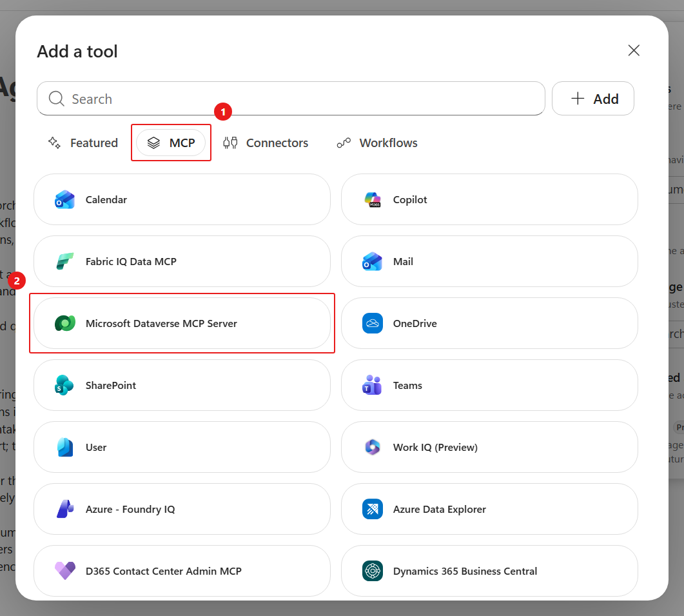
Task: Click the Azure - Foundry IQ icon
Action: pyautogui.click(x=64, y=509)
